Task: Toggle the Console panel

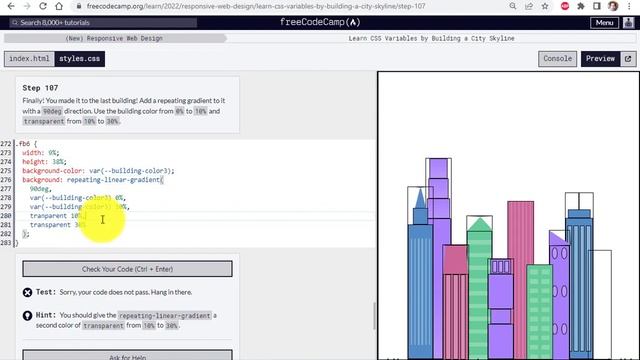Action: click(558, 59)
